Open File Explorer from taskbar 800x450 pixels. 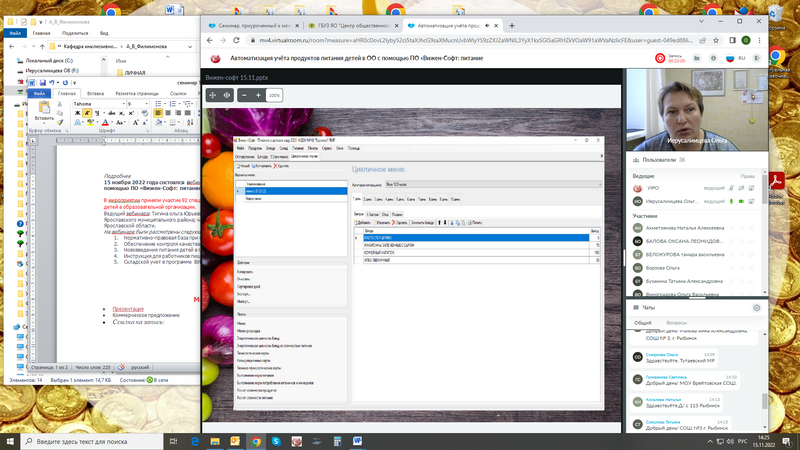[x=215, y=441]
